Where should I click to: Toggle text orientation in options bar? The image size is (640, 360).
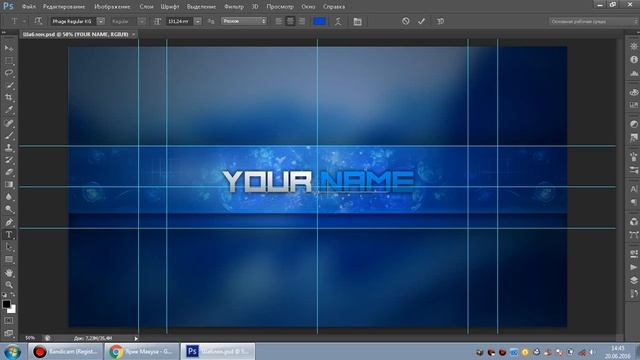(x=38, y=21)
